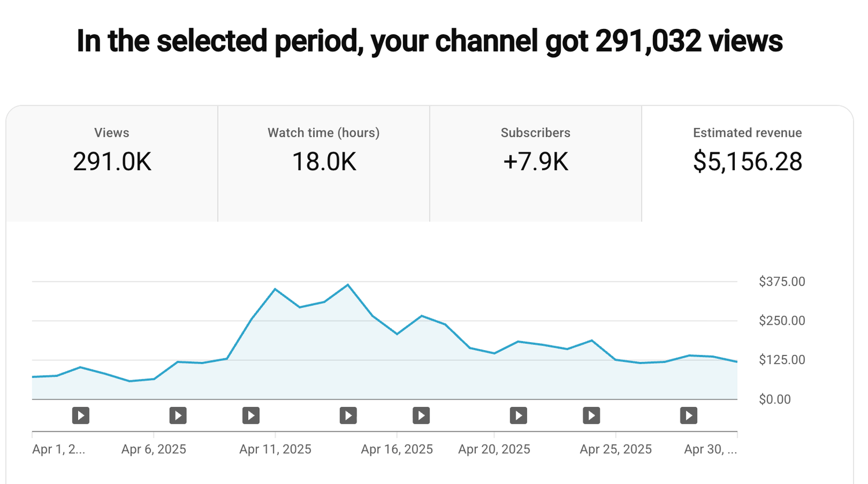Click the video marker just right of Apr 20
This screenshot has height=484, width=868.
tap(518, 415)
